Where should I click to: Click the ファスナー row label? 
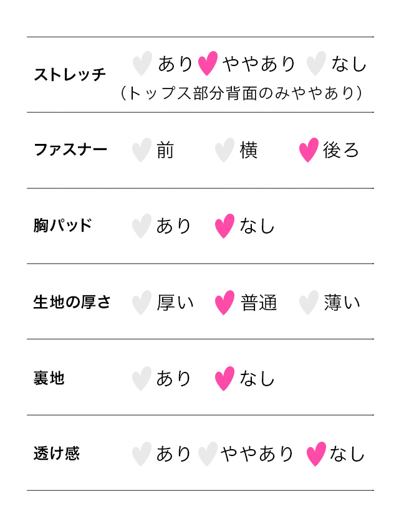[x=70, y=150]
